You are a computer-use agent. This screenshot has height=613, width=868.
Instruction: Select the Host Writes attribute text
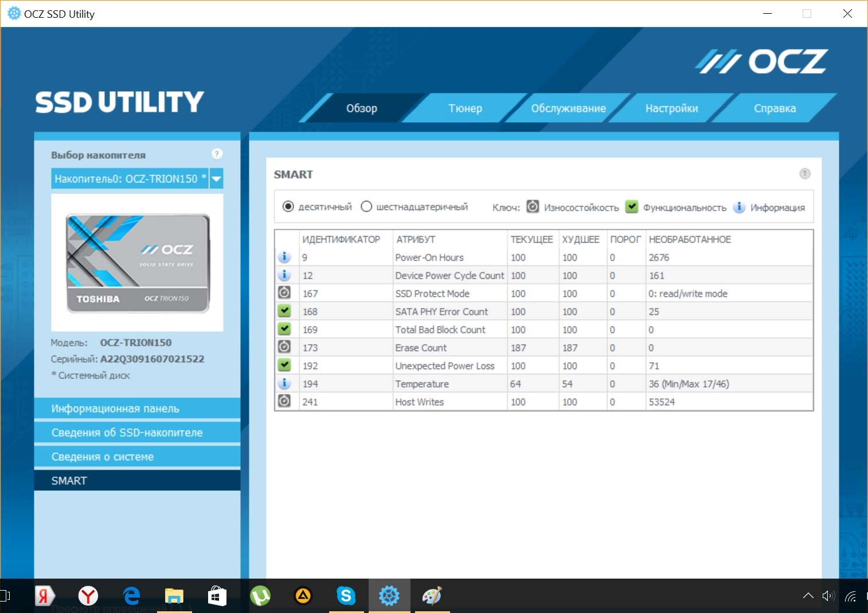click(420, 402)
